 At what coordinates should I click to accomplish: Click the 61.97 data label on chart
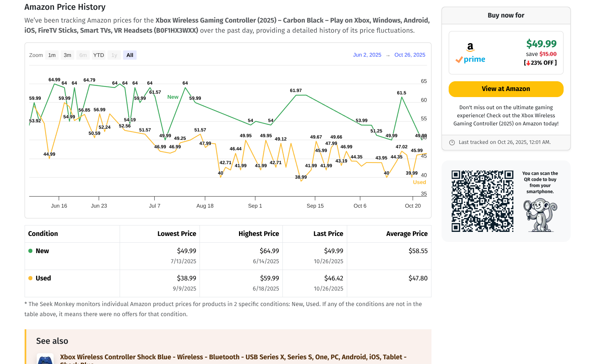pos(296,91)
